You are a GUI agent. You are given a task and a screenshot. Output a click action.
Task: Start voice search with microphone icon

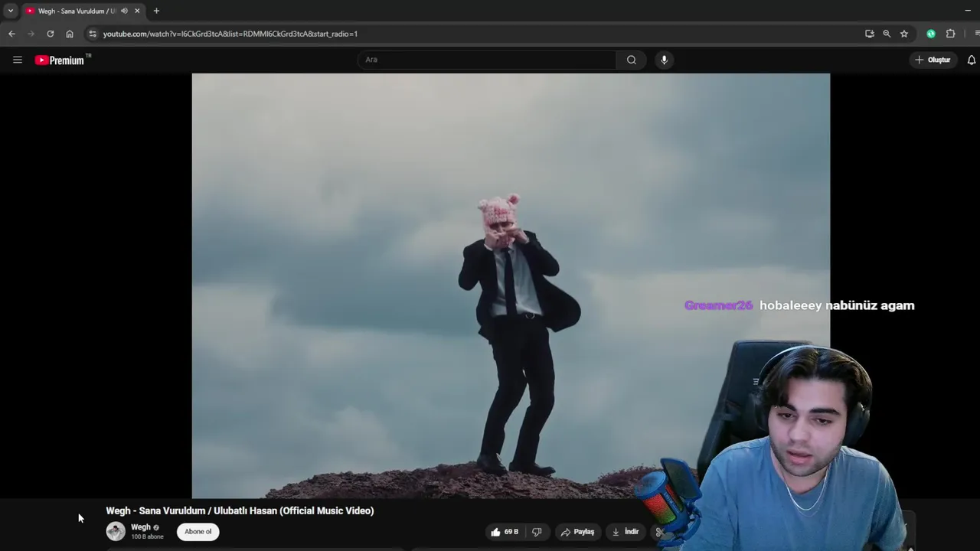point(664,60)
